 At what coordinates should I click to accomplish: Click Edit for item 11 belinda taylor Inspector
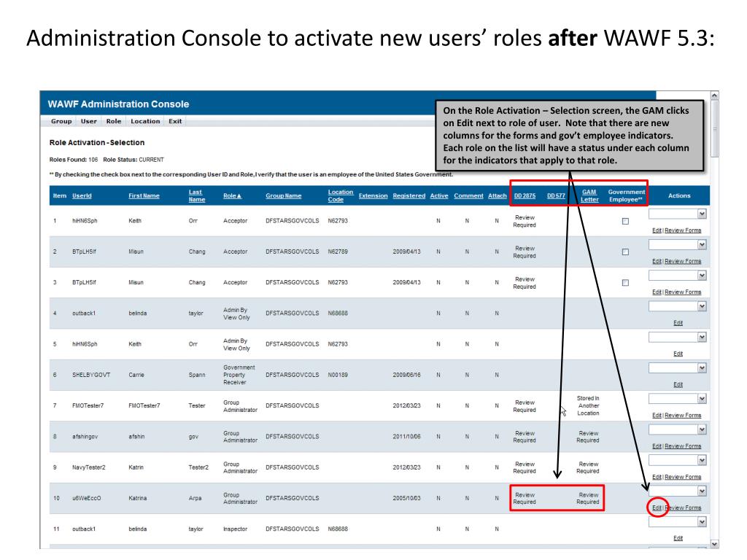(678, 538)
